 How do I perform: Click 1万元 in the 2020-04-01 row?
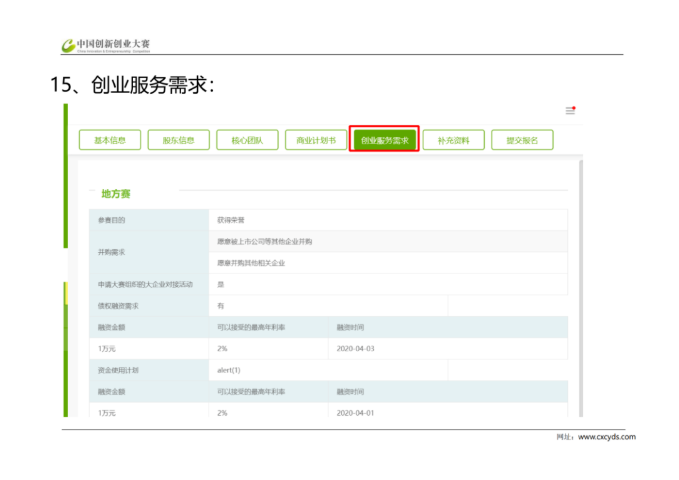pos(107,413)
